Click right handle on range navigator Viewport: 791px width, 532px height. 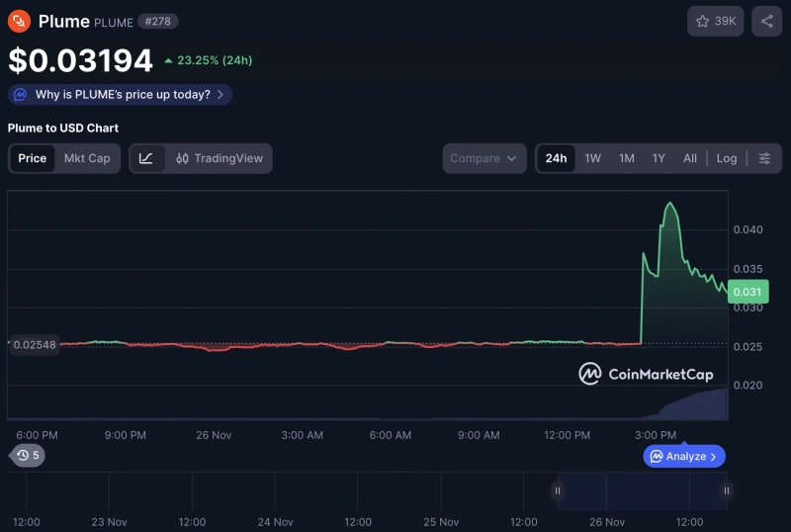pos(727,490)
